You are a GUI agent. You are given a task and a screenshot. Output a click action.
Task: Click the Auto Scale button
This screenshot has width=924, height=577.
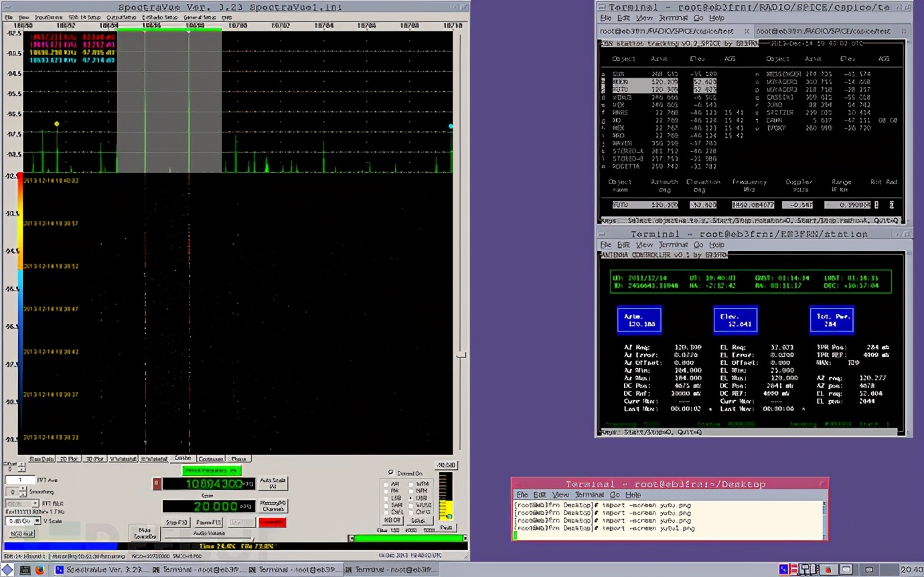[273, 483]
